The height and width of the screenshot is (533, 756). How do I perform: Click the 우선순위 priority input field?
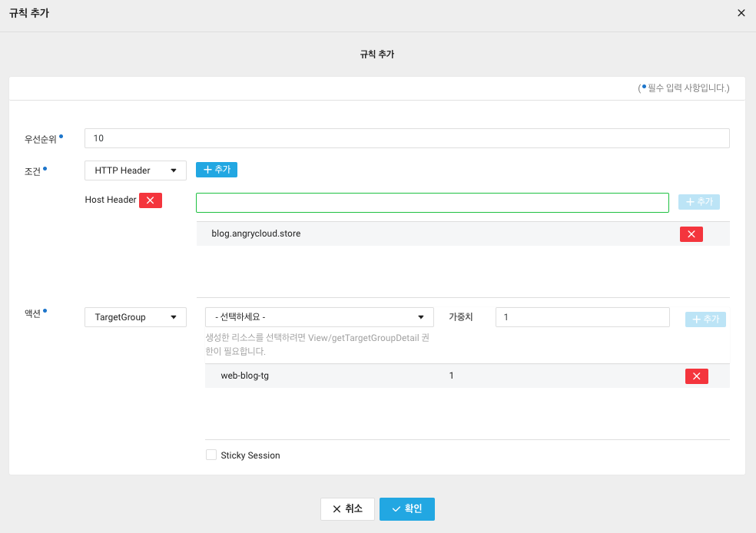(x=407, y=138)
